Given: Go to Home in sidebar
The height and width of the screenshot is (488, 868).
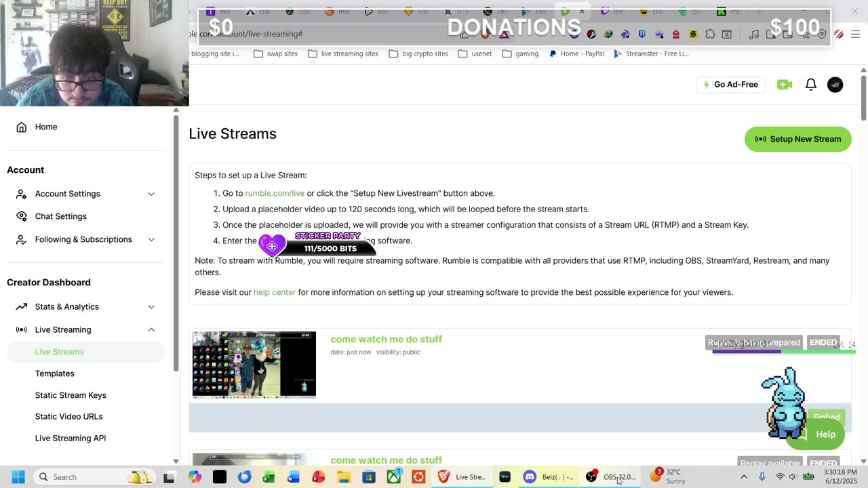Looking at the screenshot, I should pyautogui.click(x=46, y=127).
